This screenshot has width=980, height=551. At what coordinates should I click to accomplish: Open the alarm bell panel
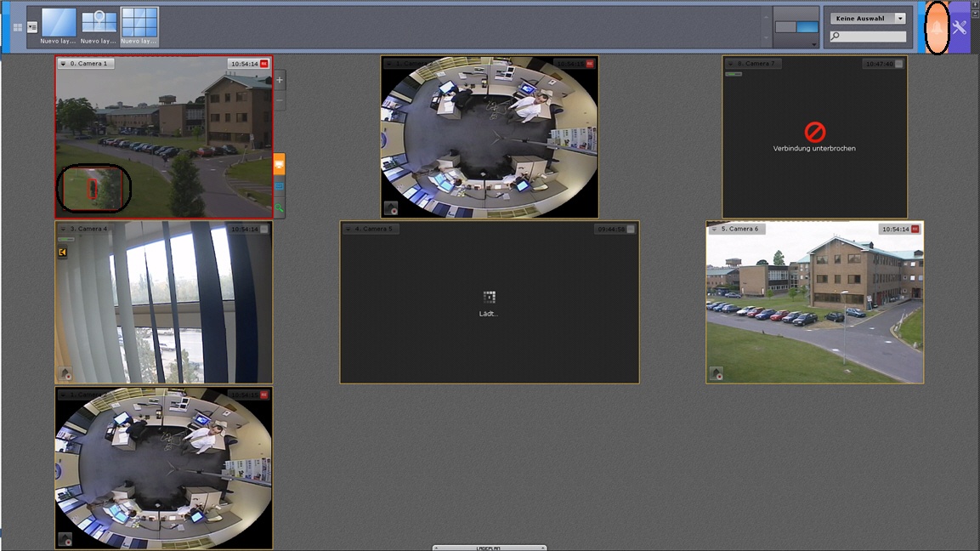coord(936,28)
